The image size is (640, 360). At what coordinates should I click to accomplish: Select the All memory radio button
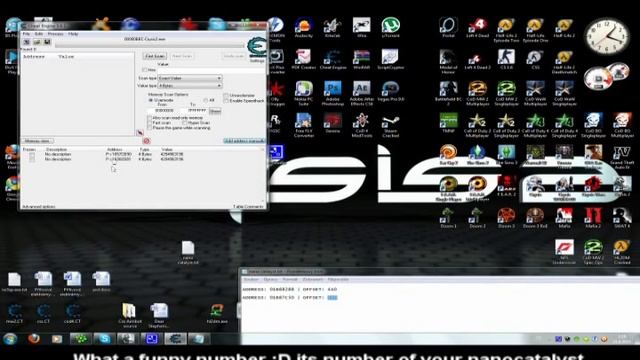point(205,100)
